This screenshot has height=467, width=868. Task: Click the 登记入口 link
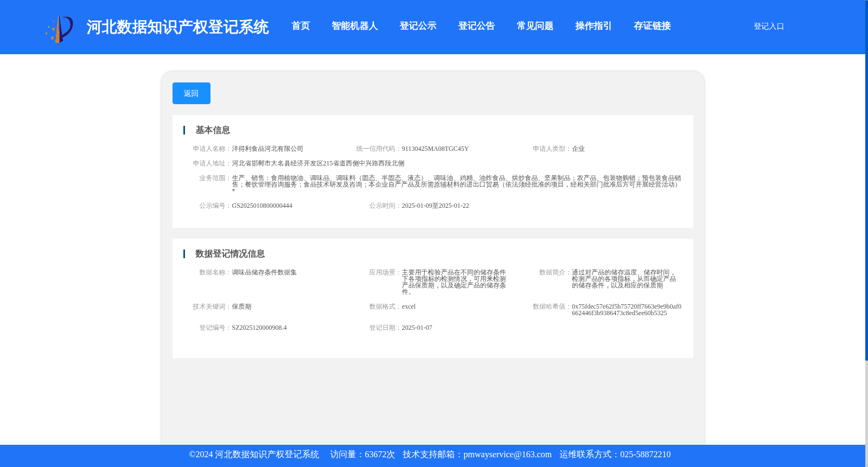[x=769, y=27]
